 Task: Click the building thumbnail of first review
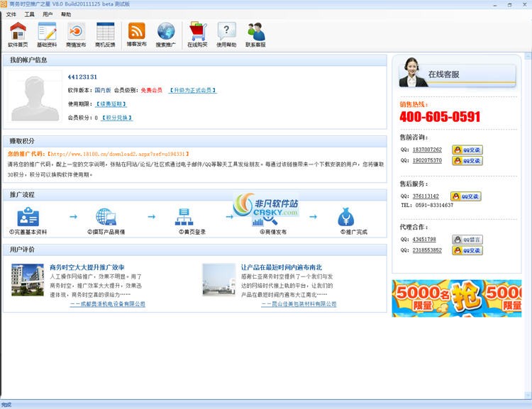[x=28, y=280]
